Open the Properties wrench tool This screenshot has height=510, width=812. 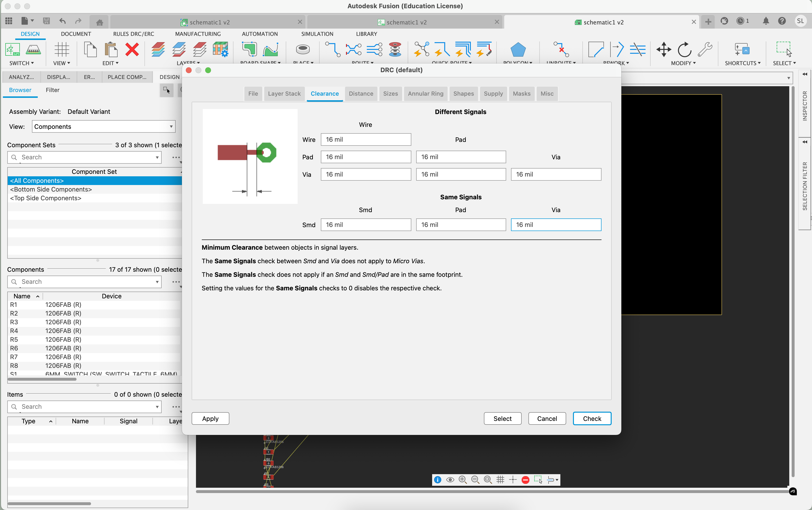tap(705, 50)
